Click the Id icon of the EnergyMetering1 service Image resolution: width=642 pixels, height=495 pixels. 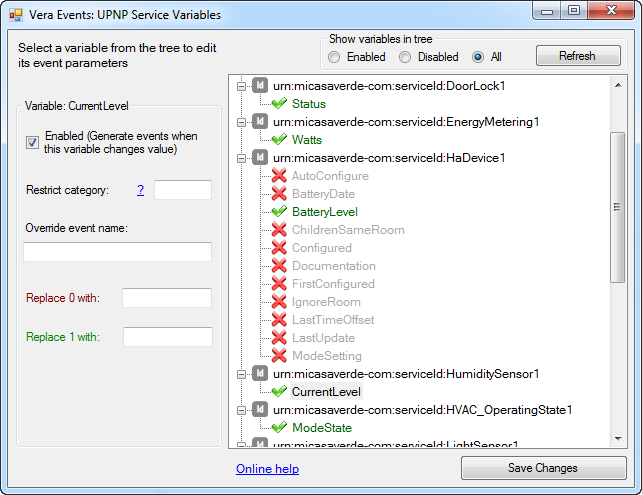pyautogui.click(x=260, y=122)
